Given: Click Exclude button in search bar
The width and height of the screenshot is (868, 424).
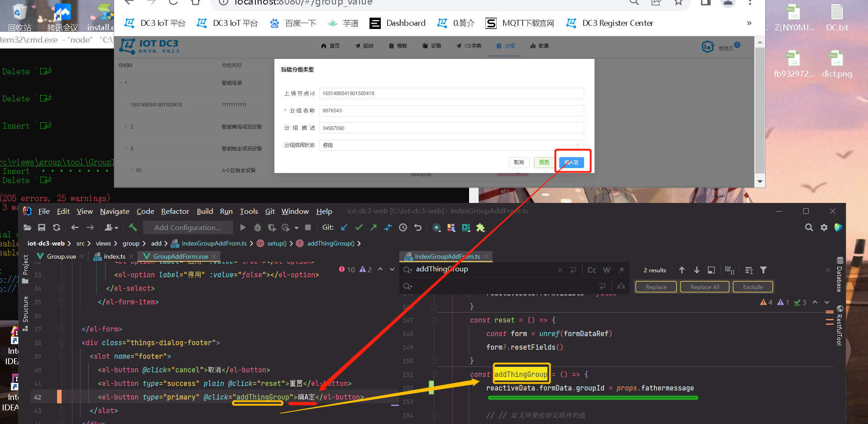Looking at the screenshot, I should point(753,287).
